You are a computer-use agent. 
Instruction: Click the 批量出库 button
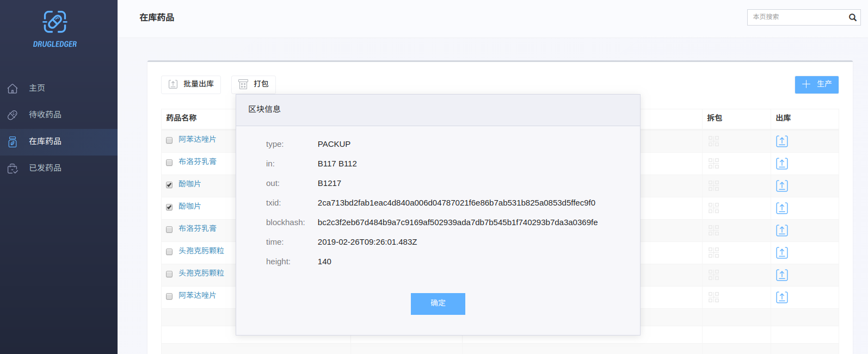click(x=191, y=84)
